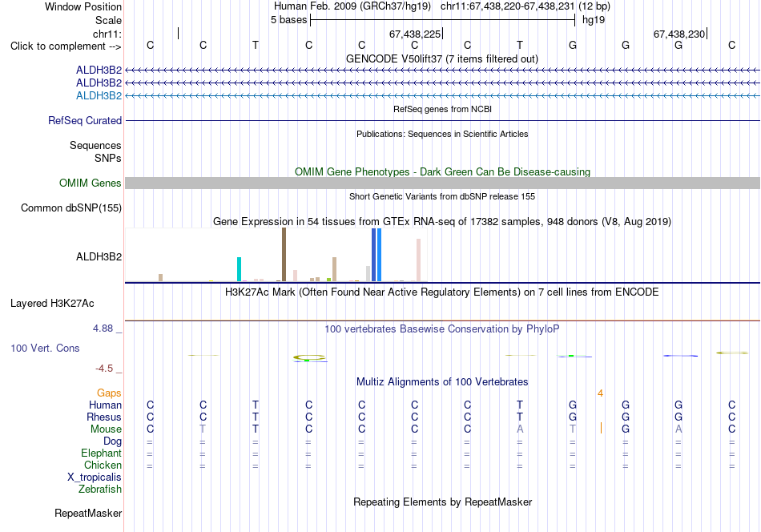
Task: Select the RepeatMasker track label
Action: tap(88, 513)
